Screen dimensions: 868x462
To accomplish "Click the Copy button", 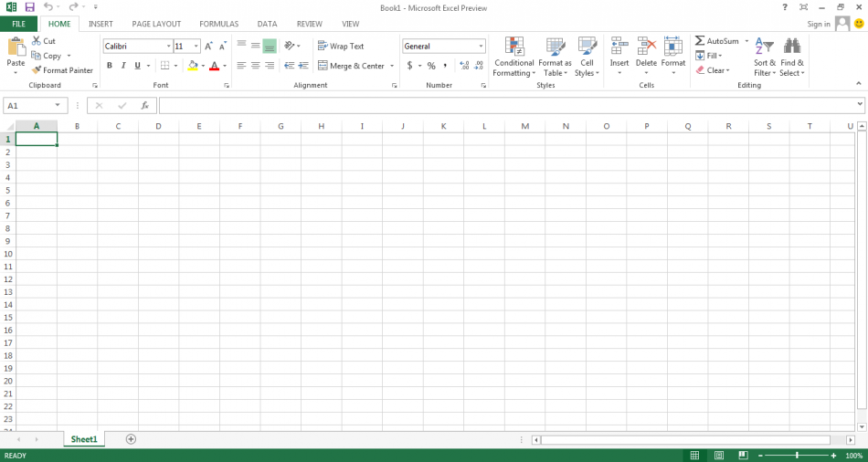I will pyautogui.click(x=51, y=56).
